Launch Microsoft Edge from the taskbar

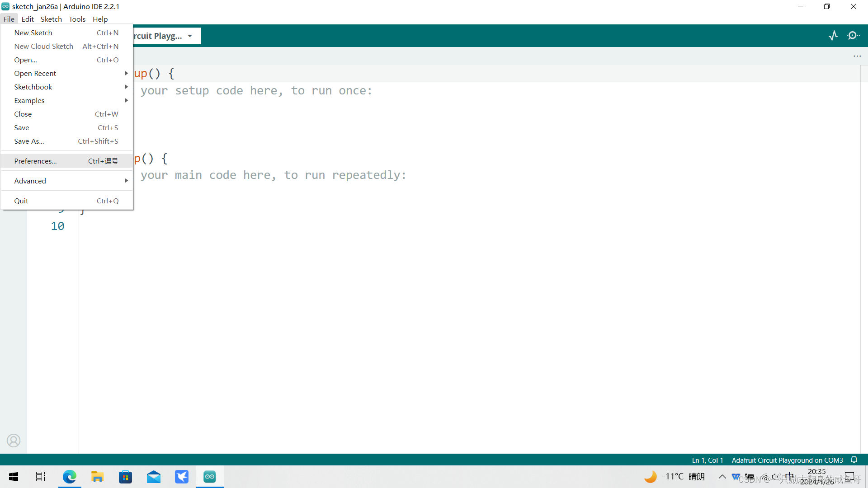pos(69,476)
